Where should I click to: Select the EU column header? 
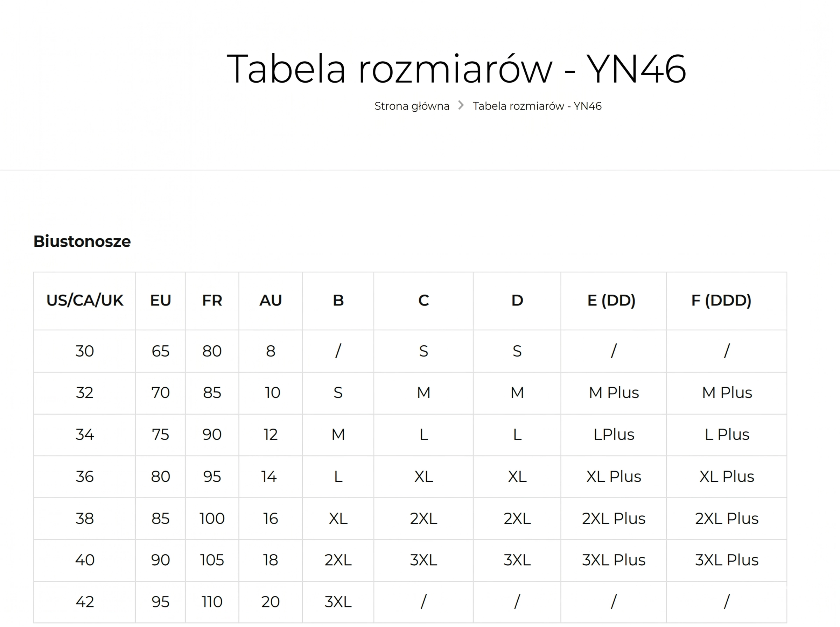click(161, 301)
